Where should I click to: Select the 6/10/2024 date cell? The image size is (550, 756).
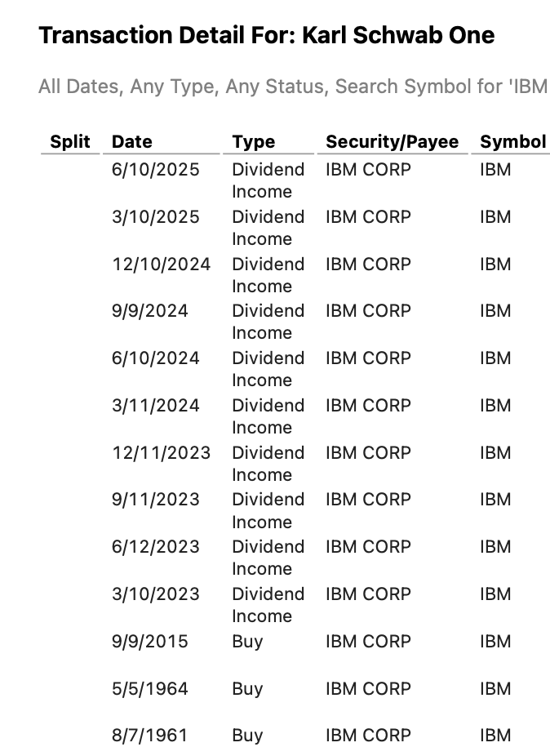click(155, 358)
